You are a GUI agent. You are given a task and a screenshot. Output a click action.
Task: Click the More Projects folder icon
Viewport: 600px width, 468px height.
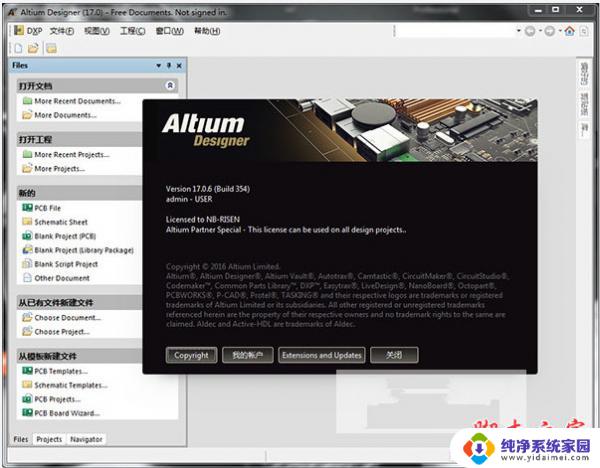coord(27,168)
